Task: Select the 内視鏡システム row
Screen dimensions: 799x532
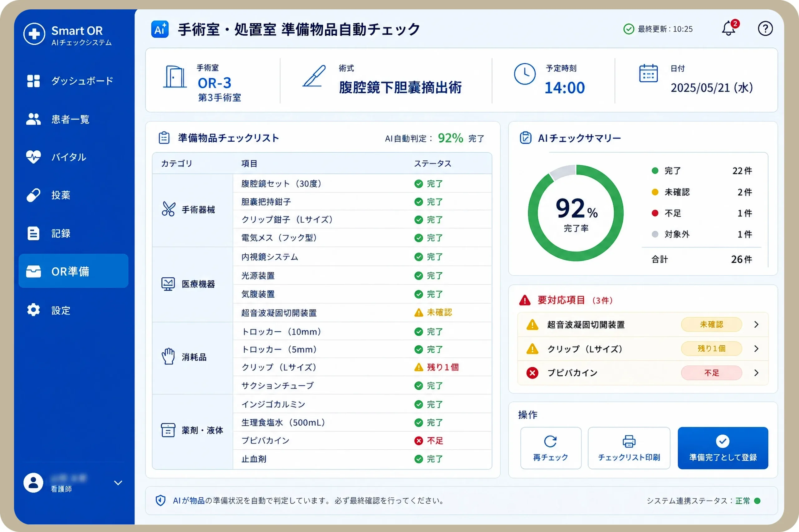Action: tap(362, 257)
